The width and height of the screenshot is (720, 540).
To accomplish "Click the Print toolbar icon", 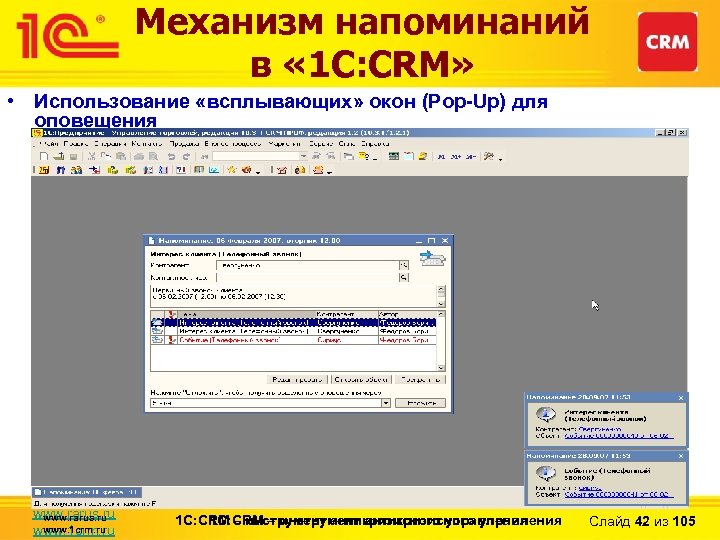I will coord(139,157).
